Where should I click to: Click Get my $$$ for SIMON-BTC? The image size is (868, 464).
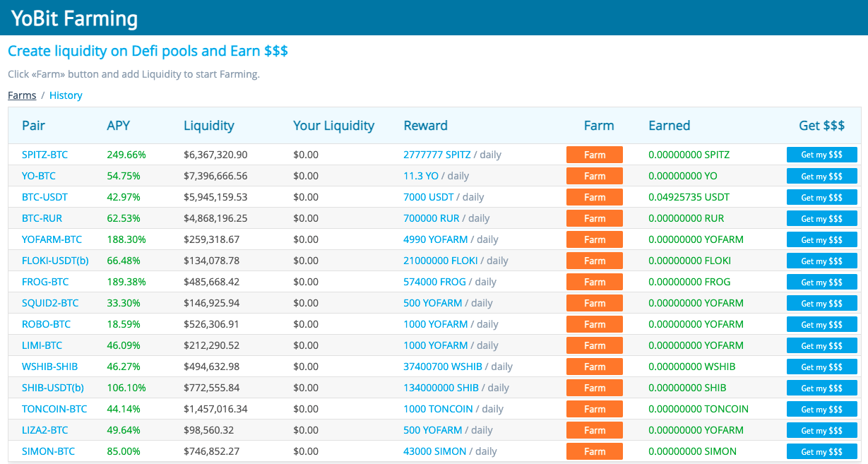822,451
